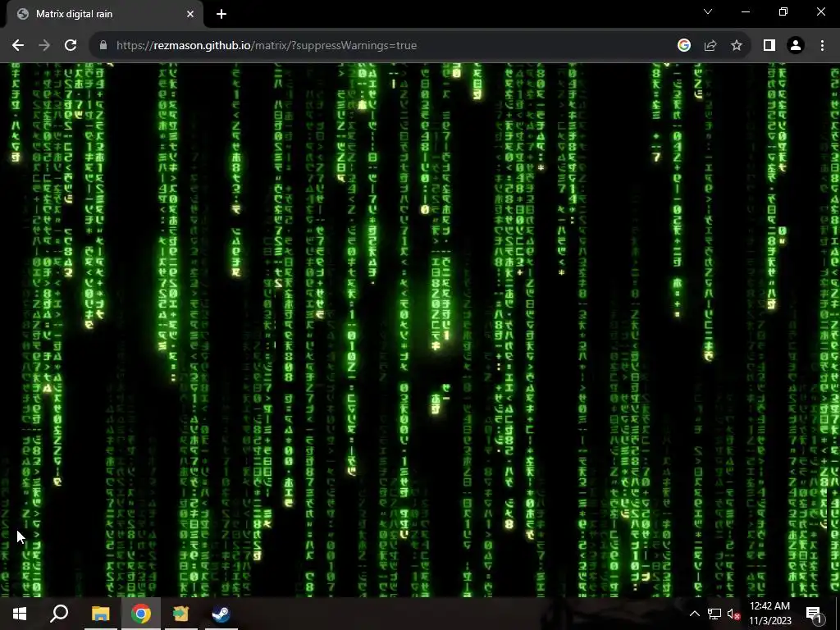This screenshot has width=840, height=630.
Task: Open the Chrome profile avatar menu
Action: pyautogui.click(x=796, y=46)
